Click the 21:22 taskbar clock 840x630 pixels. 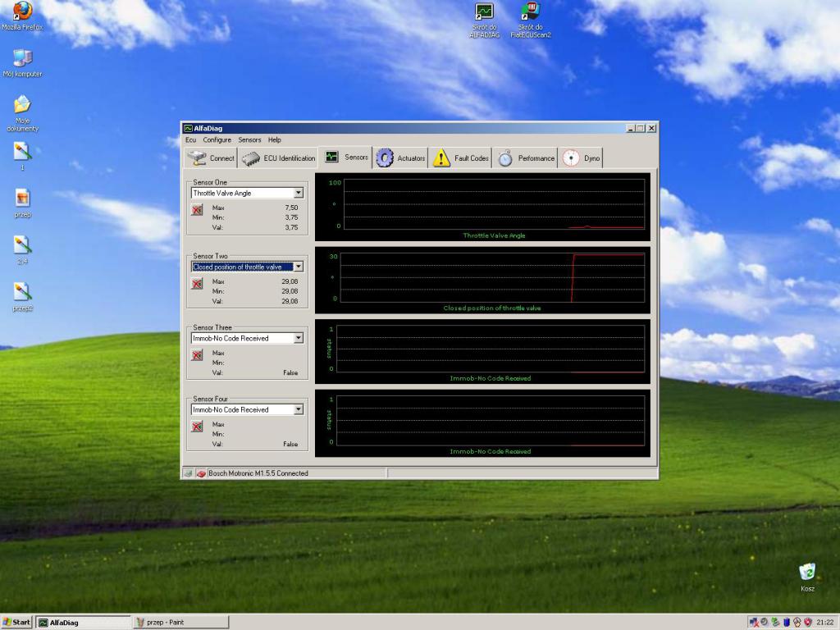[x=824, y=623]
